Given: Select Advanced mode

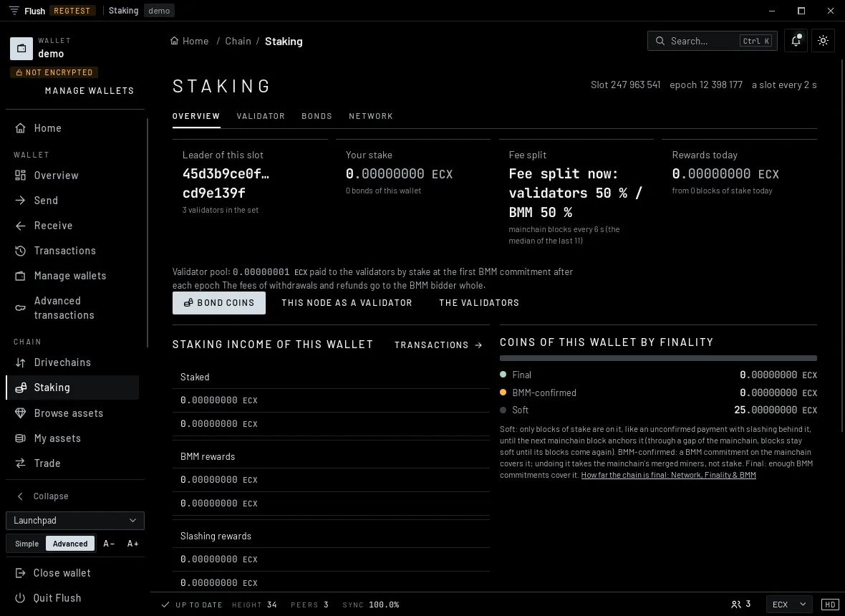Looking at the screenshot, I should pos(70,544).
